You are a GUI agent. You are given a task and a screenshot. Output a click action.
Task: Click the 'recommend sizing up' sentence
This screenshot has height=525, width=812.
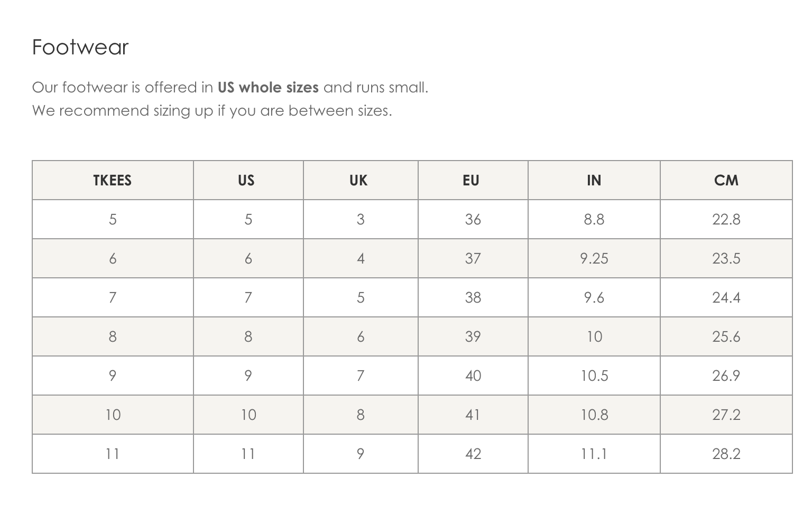point(212,111)
